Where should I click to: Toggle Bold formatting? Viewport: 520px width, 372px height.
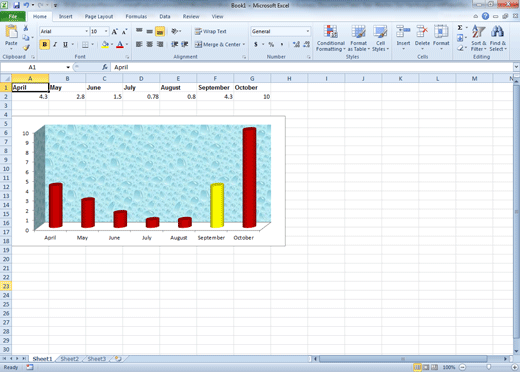coord(45,44)
